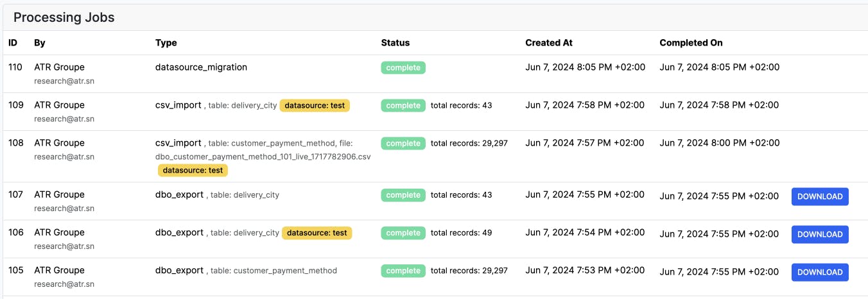The height and width of the screenshot is (299, 868).
Task: Select the datasource_migration job type text
Action: 201,67
